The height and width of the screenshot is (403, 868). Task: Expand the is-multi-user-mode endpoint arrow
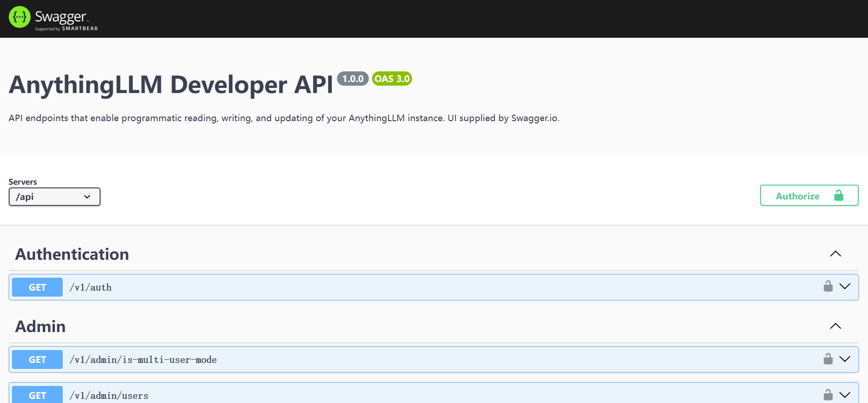(x=844, y=359)
